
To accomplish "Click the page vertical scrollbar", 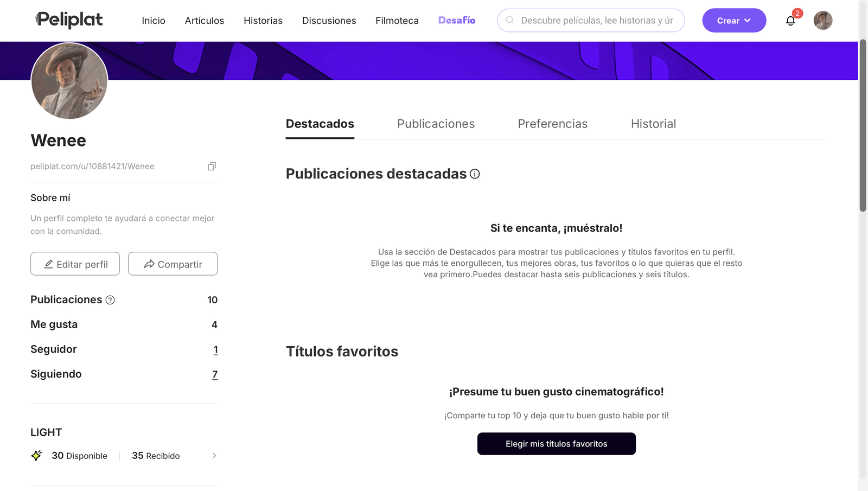I will click(x=863, y=125).
